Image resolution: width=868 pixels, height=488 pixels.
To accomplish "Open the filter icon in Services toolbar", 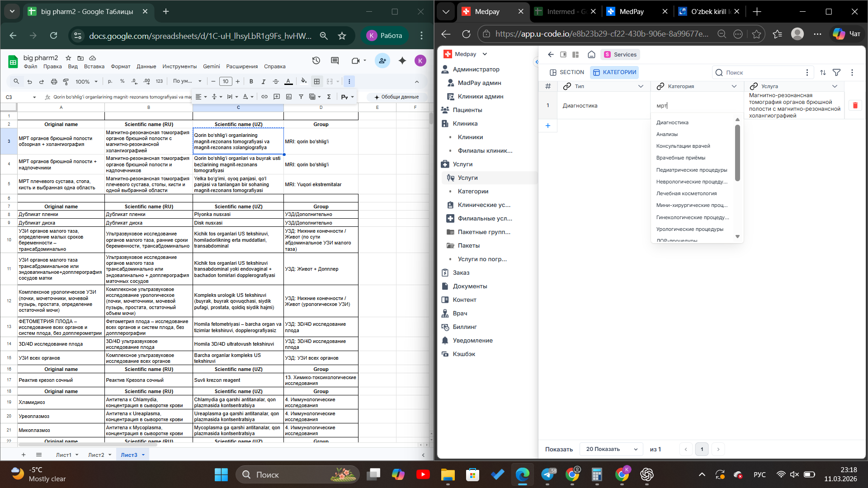I will coord(837,72).
